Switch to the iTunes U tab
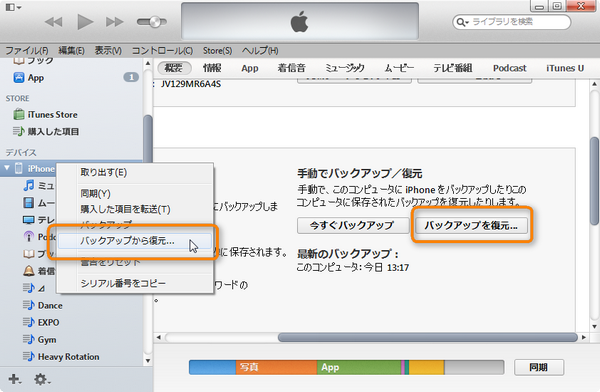 [x=565, y=68]
